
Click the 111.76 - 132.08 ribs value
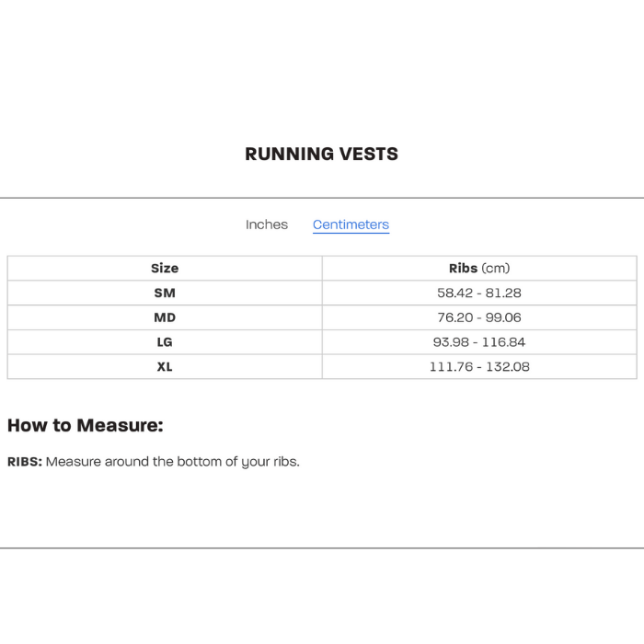click(x=478, y=366)
